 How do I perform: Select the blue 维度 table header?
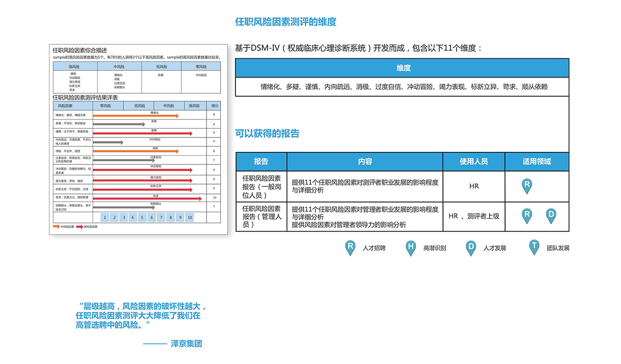point(402,68)
